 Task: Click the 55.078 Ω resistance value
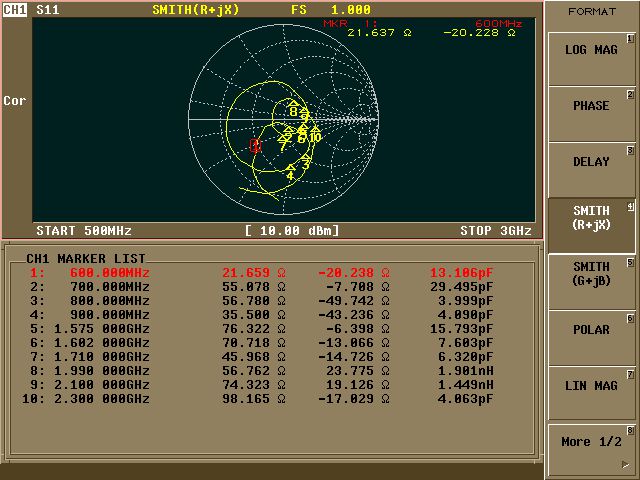coord(254,287)
